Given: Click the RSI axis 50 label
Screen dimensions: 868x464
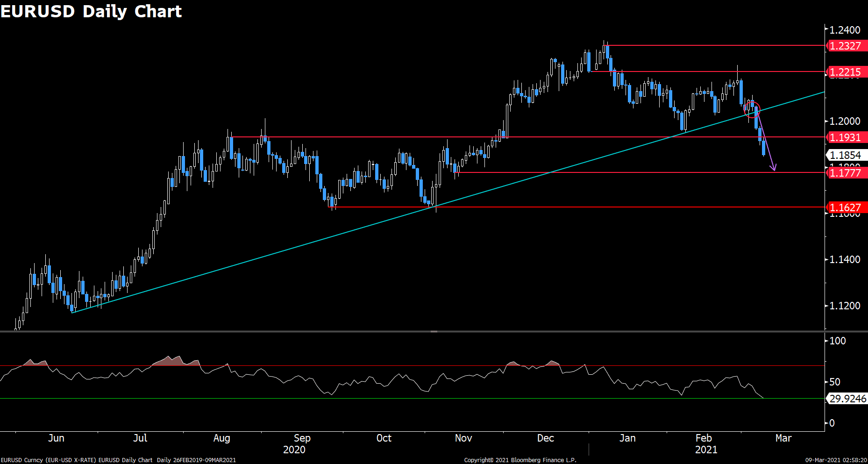Looking at the screenshot, I should 835,382.
